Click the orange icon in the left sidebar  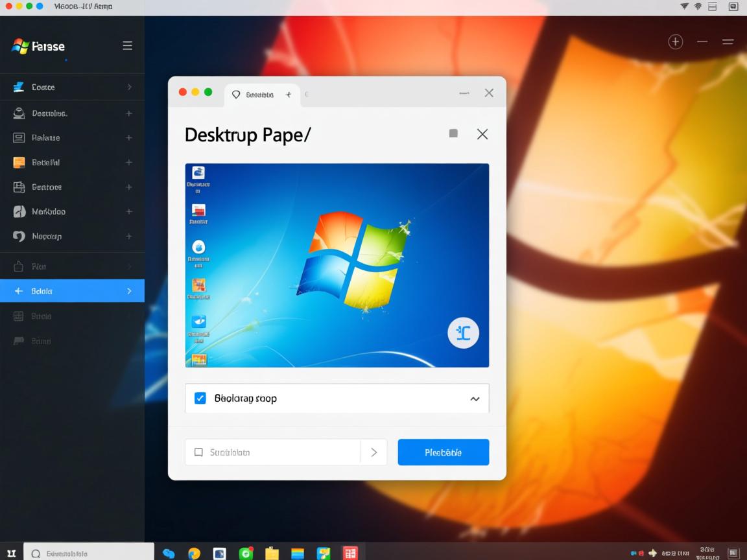(19, 163)
